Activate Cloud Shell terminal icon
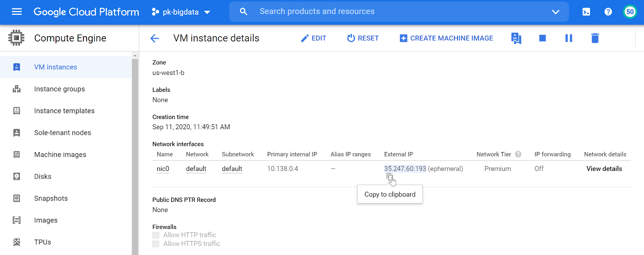The height and width of the screenshot is (255, 644). [x=586, y=12]
